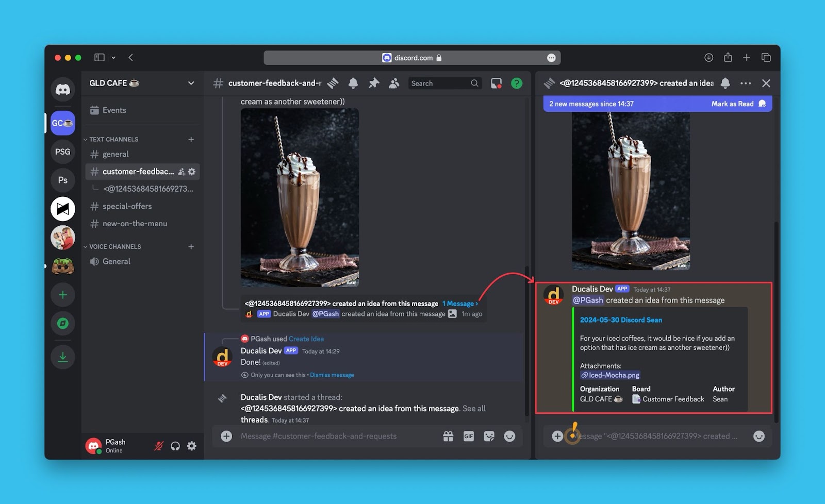Open user settings gear beside PGash

point(192,446)
